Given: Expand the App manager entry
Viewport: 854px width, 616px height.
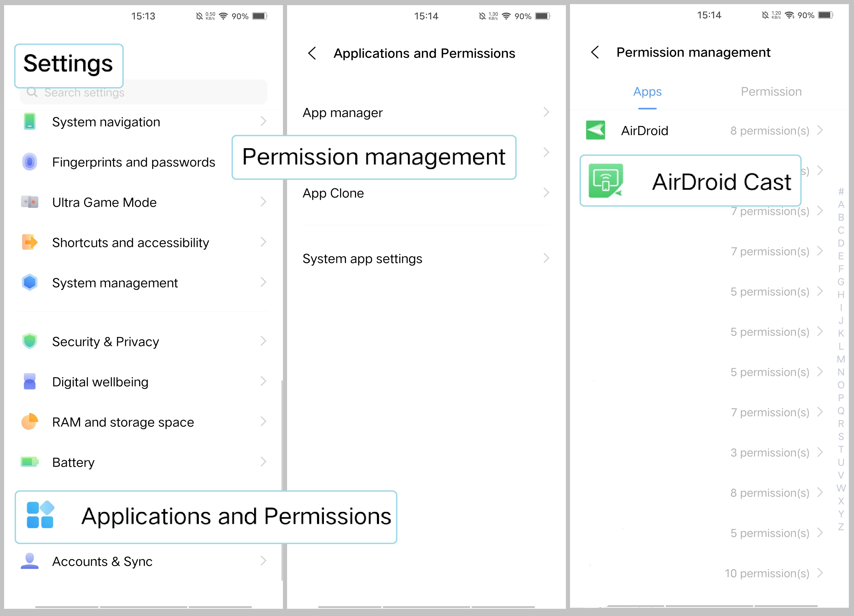Looking at the screenshot, I should click(x=425, y=112).
